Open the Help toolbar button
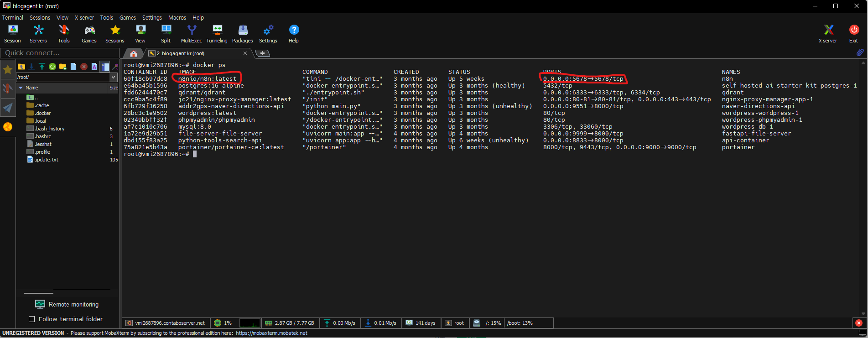This screenshot has width=868, height=338. point(294,34)
